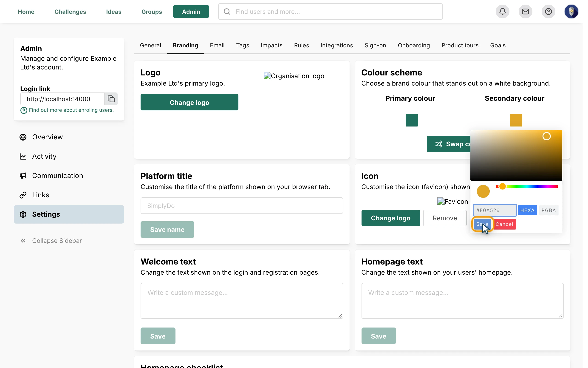The image size is (588, 368).
Task: Open Activity in the sidebar
Action: [x=69, y=156]
